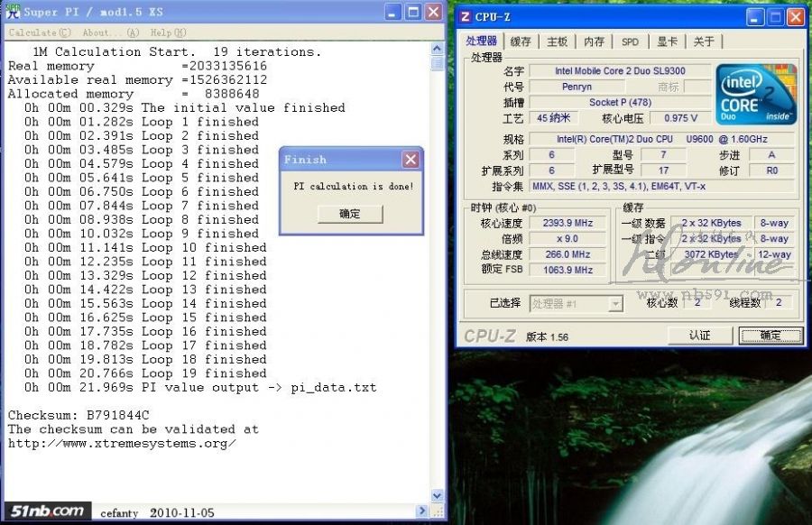Minimize the Super PI window
This screenshot has height=525, width=812.
click(393, 13)
